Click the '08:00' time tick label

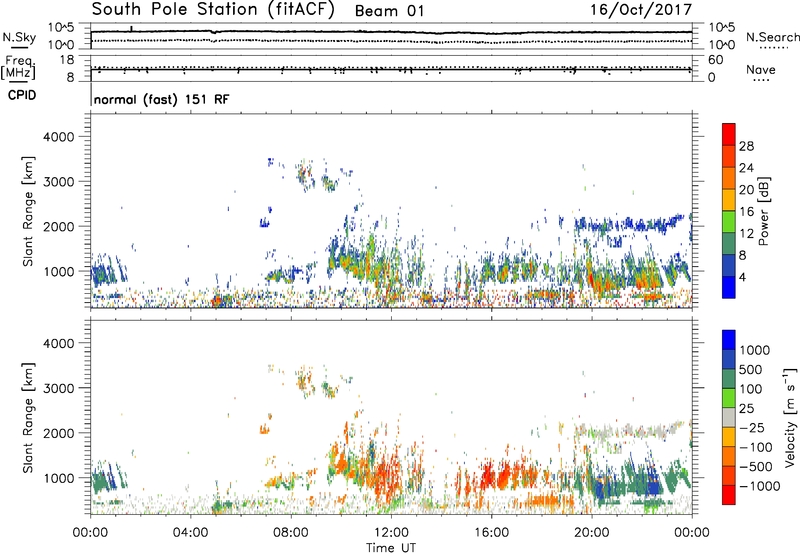point(291,533)
